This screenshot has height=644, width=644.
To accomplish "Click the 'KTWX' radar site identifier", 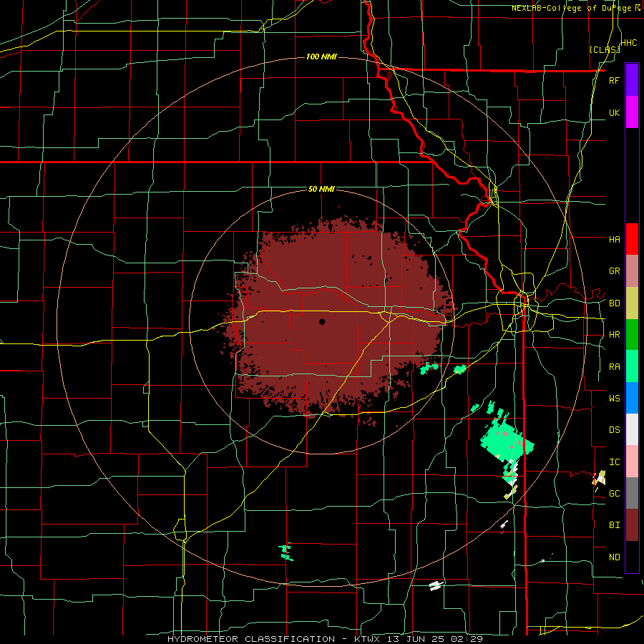I will coord(369,639).
